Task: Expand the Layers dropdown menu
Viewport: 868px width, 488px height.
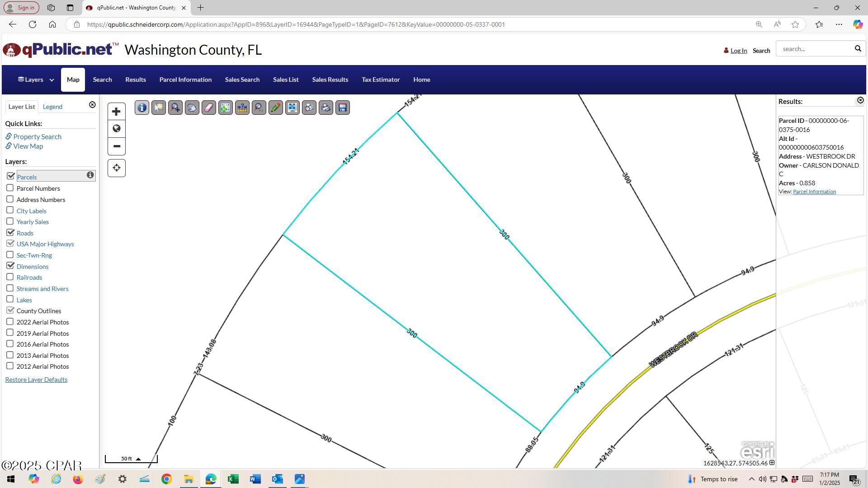Action: click(x=36, y=80)
